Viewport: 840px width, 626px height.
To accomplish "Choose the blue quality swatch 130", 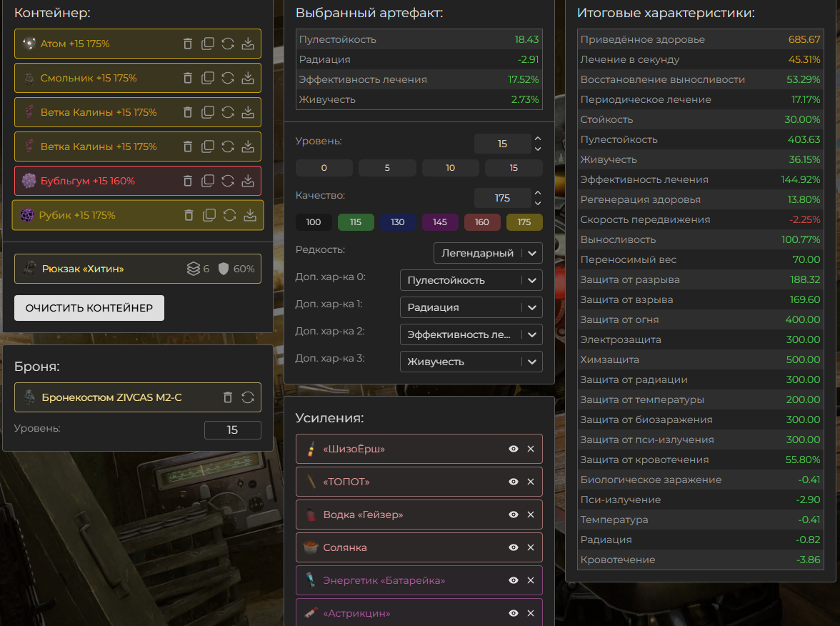I will (x=397, y=222).
